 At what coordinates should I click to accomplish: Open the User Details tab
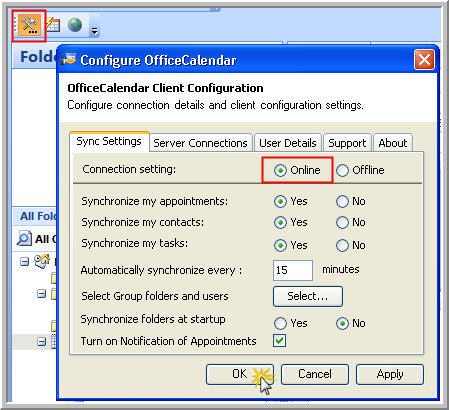tap(288, 143)
